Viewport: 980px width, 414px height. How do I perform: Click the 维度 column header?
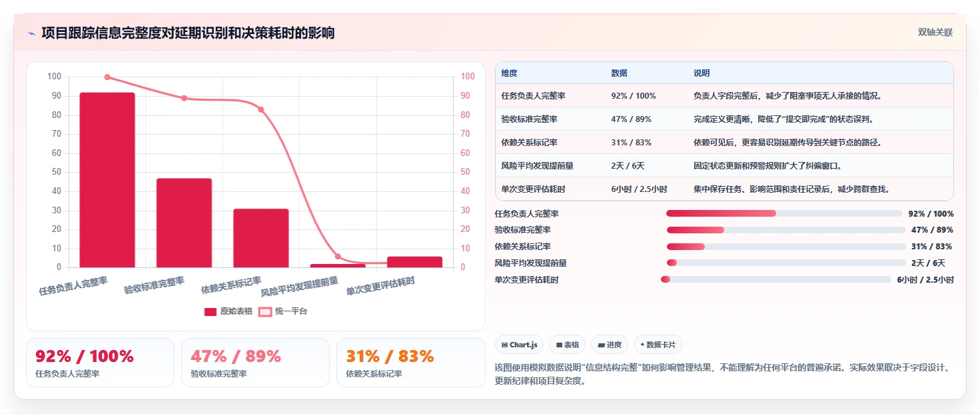click(x=510, y=73)
